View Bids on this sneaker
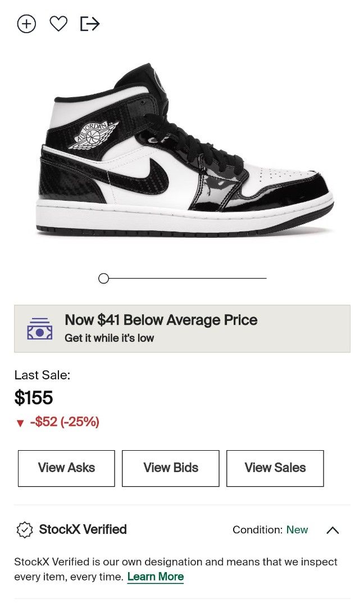This screenshot has width=364, height=607. [171, 468]
